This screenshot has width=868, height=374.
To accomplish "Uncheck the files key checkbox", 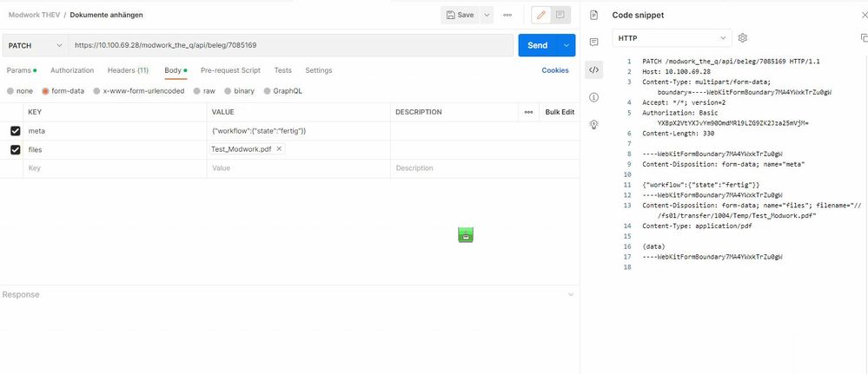I will pyautogui.click(x=15, y=149).
